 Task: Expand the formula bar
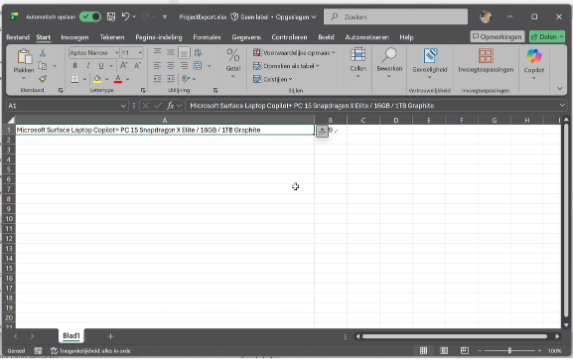[x=562, y=106]
